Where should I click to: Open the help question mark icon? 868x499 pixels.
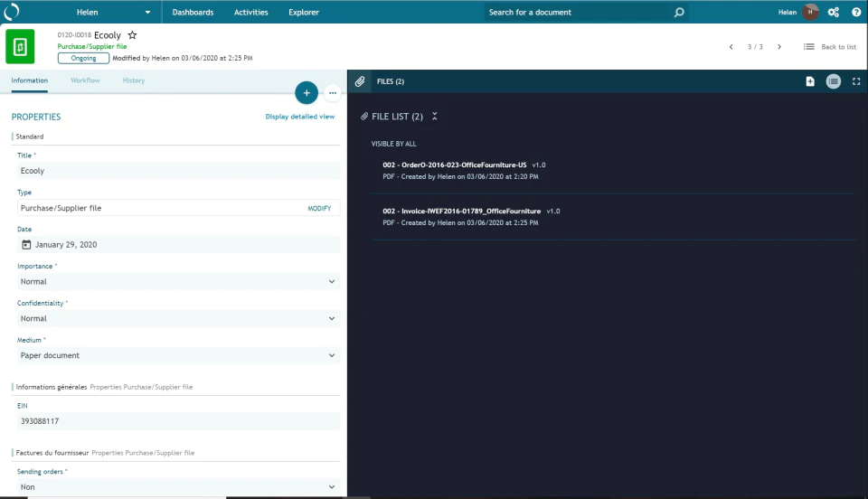point(856,12)
